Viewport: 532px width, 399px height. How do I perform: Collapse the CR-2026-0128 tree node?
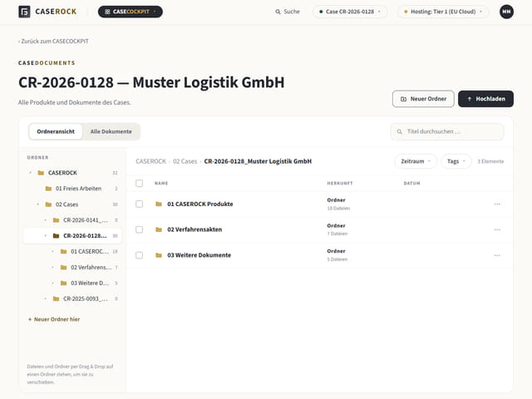(46, 236)
